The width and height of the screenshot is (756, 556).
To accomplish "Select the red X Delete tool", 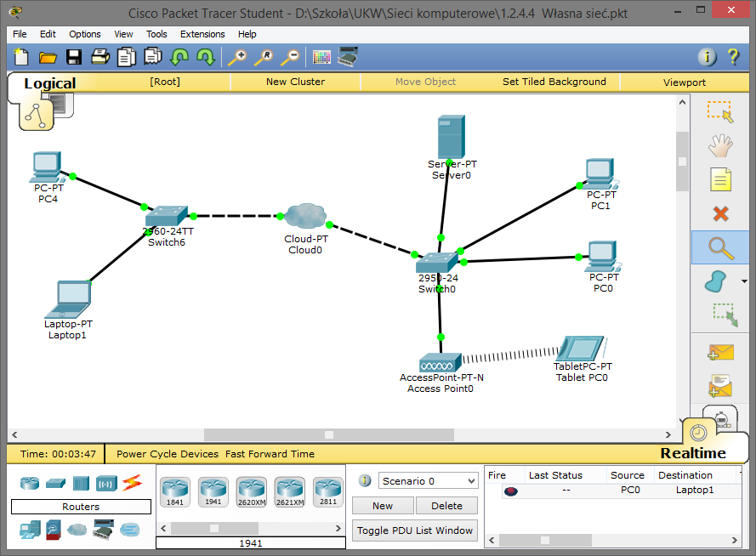I will (720, 213).
